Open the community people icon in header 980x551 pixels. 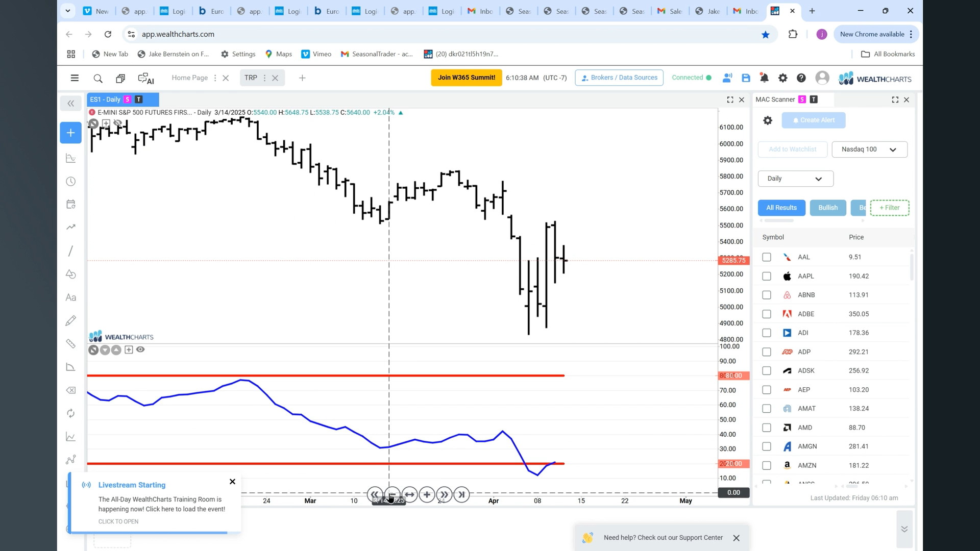point(727,78)
